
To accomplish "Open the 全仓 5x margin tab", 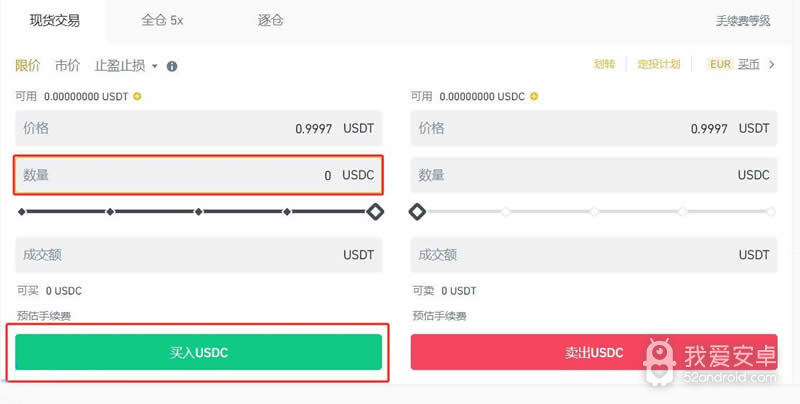I will point(161,20).
